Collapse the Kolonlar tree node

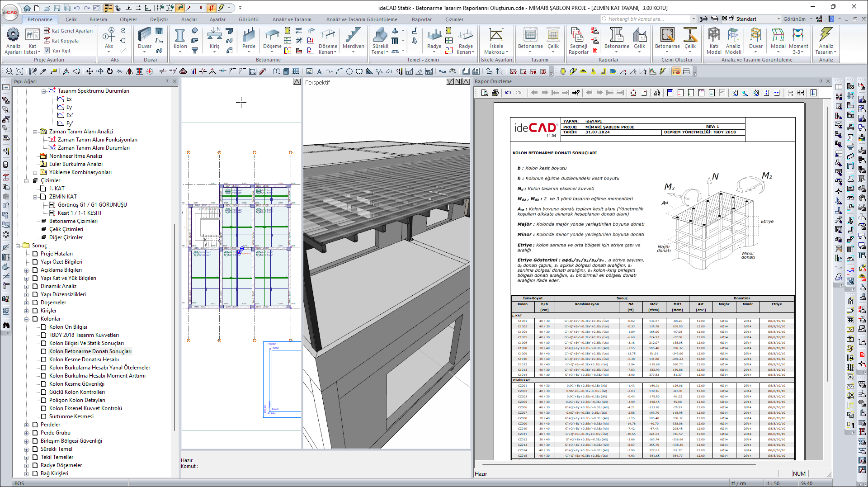click(x=27, y=319)
